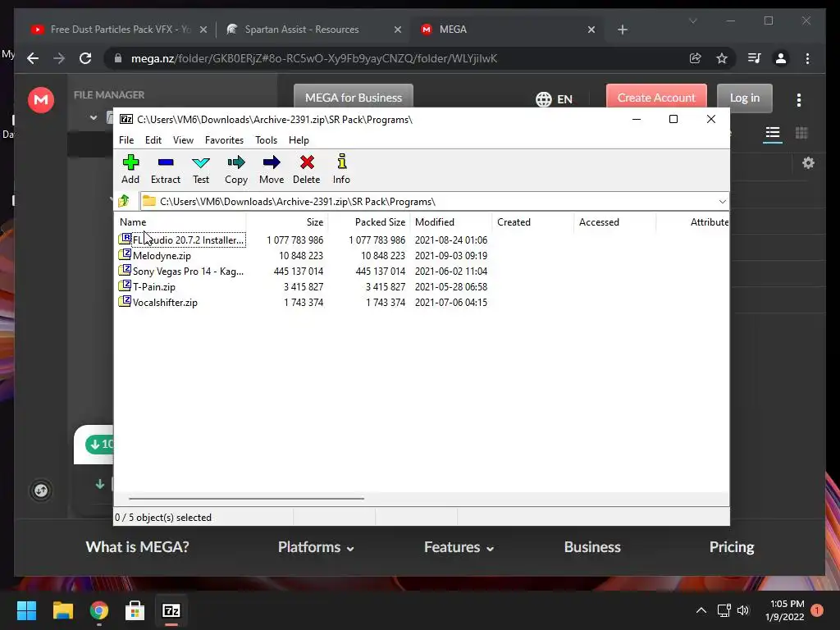Click the MEGA logo in the sidebar
Screen dimensions: 840x630
tap(41, 99)
